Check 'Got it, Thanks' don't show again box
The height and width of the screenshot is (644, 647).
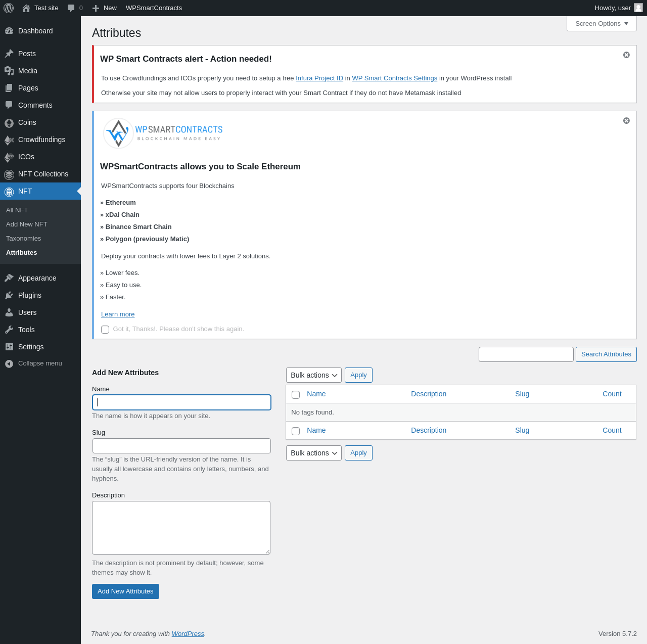[x=105, y=330]
